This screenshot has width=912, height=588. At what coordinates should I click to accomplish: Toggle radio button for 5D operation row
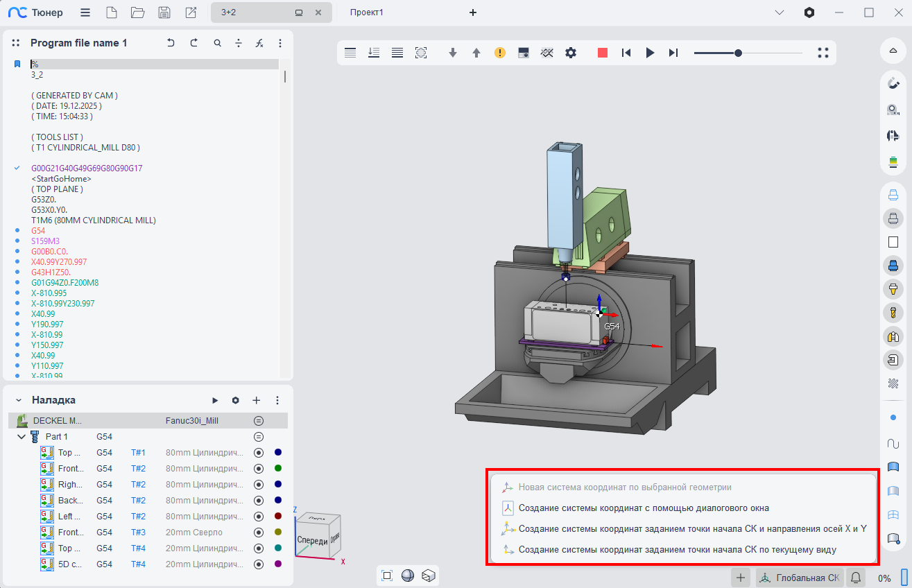pyautogui.click(x=259, y=564)
